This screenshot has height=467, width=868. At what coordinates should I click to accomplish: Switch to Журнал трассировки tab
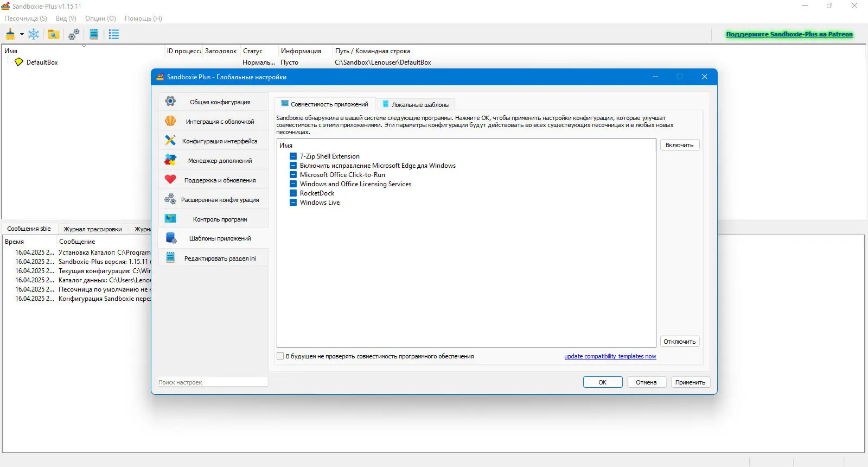pos(92,229)
